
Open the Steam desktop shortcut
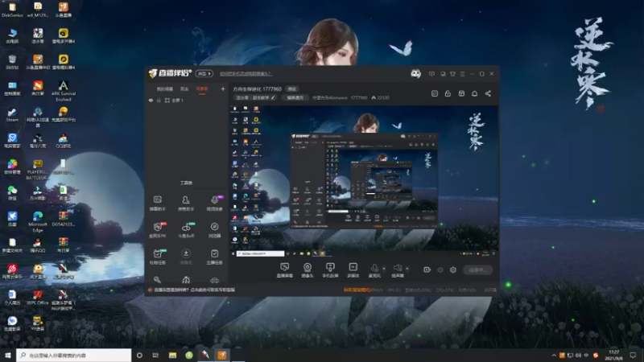click(x=12, y=114)
